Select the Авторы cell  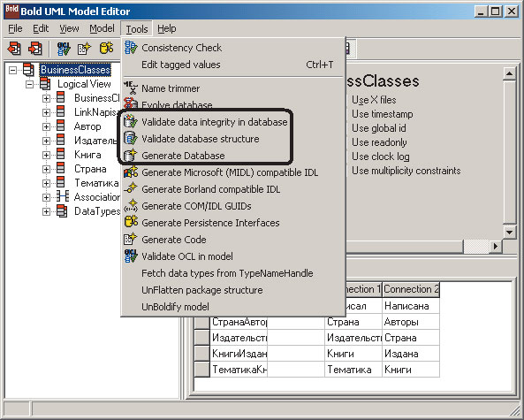pos(411,322)
